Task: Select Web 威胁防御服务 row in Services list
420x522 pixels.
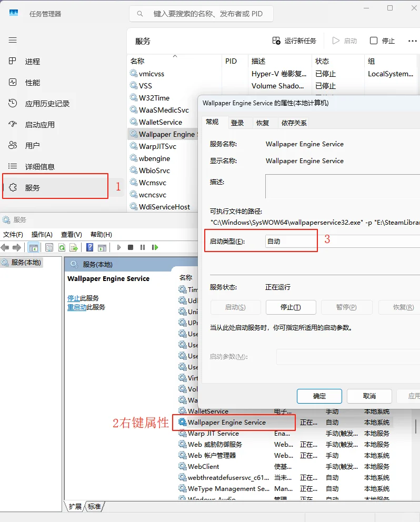Action: (x=285, y=444)
